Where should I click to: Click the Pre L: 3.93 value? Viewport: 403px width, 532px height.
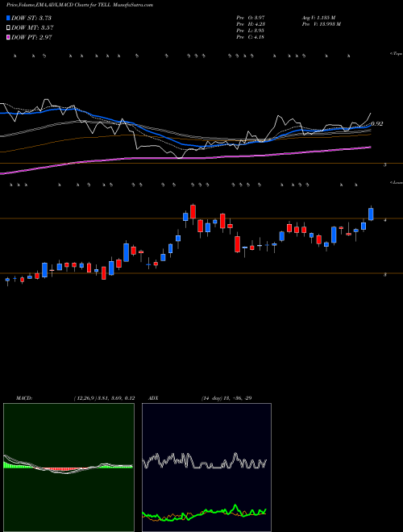click(251, 31)
